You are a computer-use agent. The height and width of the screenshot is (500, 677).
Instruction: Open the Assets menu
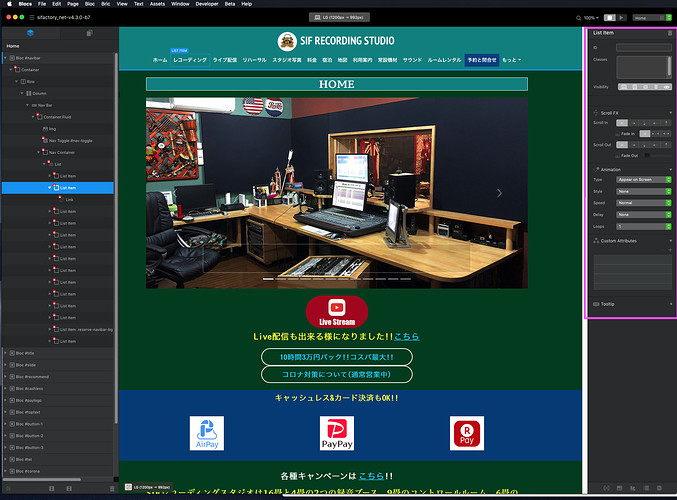157,4
